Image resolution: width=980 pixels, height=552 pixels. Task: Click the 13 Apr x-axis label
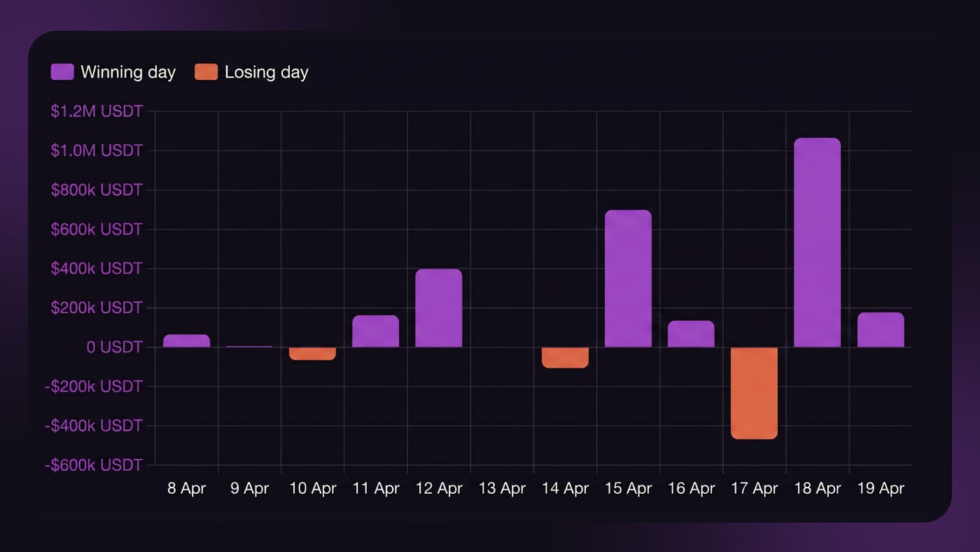point(502,488)
